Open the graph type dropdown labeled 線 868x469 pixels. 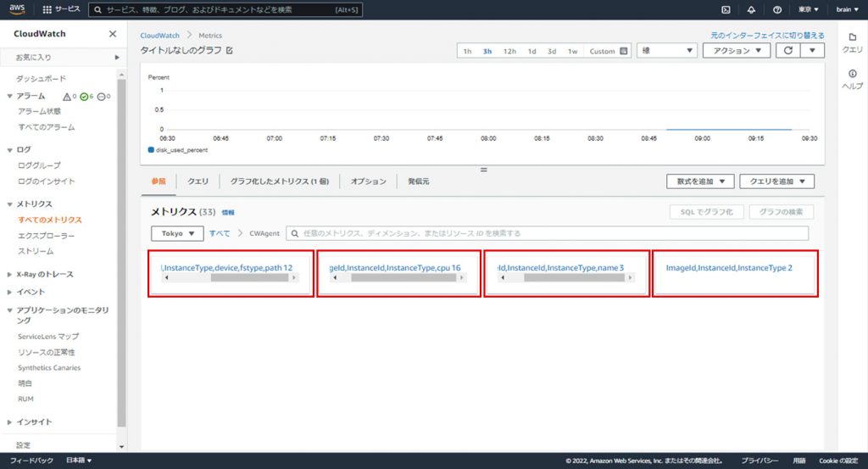[667, 50]
